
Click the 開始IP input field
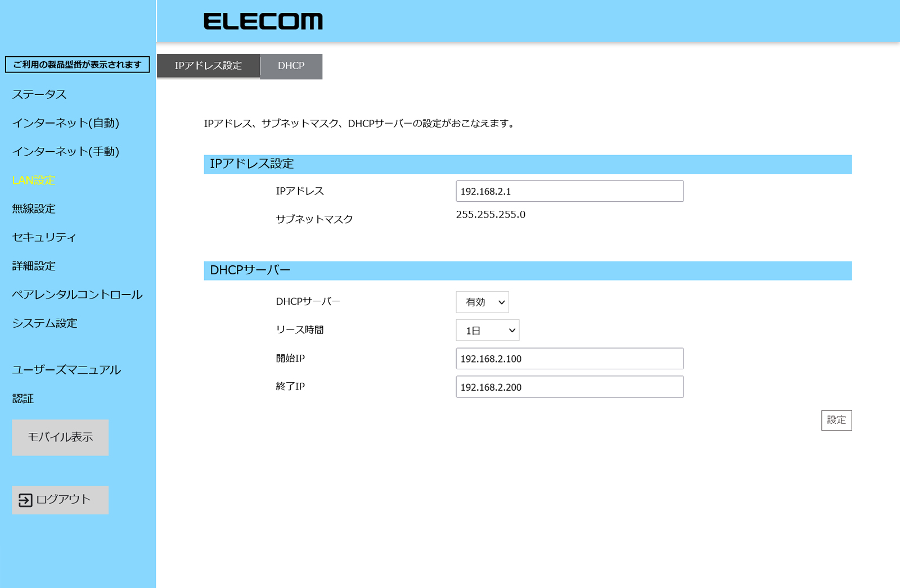click(570, 359)
